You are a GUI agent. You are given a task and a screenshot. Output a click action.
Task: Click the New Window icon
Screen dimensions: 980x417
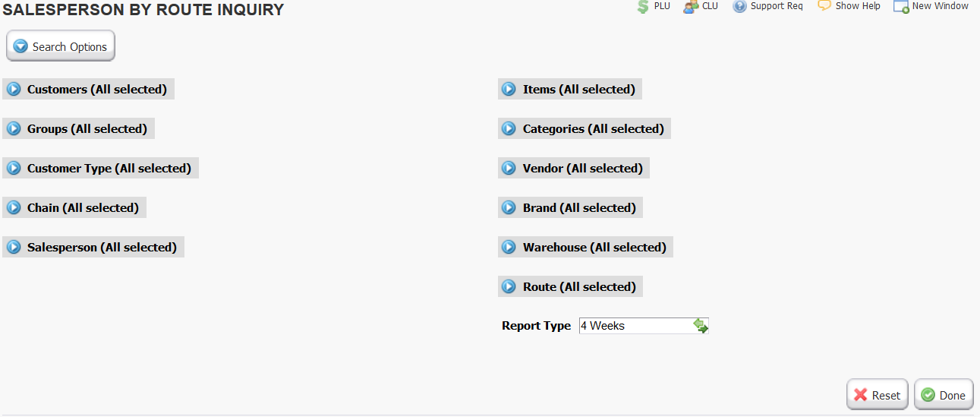coord(901,7)
